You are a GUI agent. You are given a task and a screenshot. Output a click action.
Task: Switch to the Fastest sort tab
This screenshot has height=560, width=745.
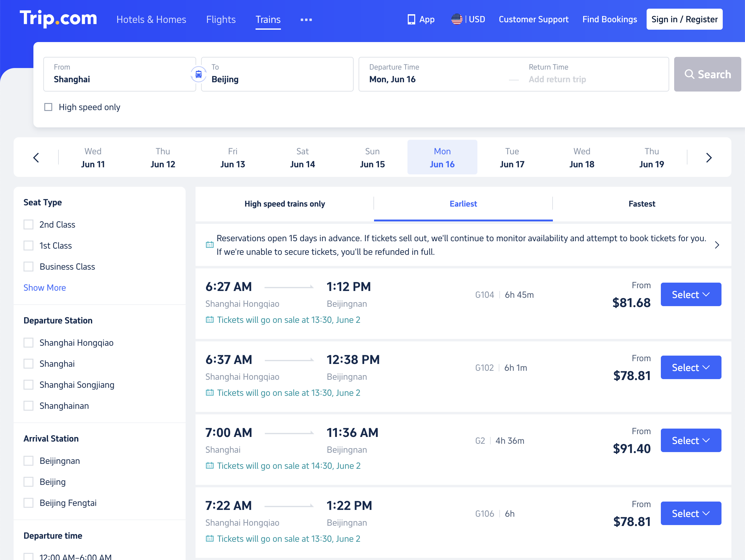pos(642,203)
